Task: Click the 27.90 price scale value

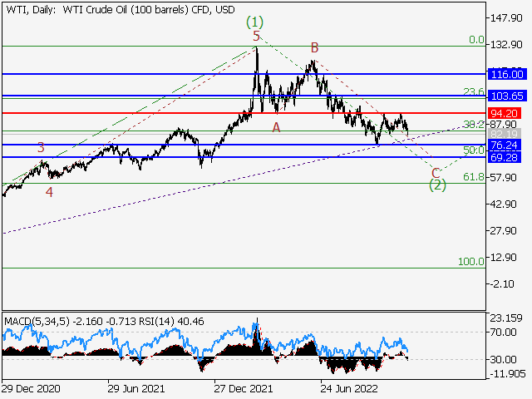Action: point(504,231)
